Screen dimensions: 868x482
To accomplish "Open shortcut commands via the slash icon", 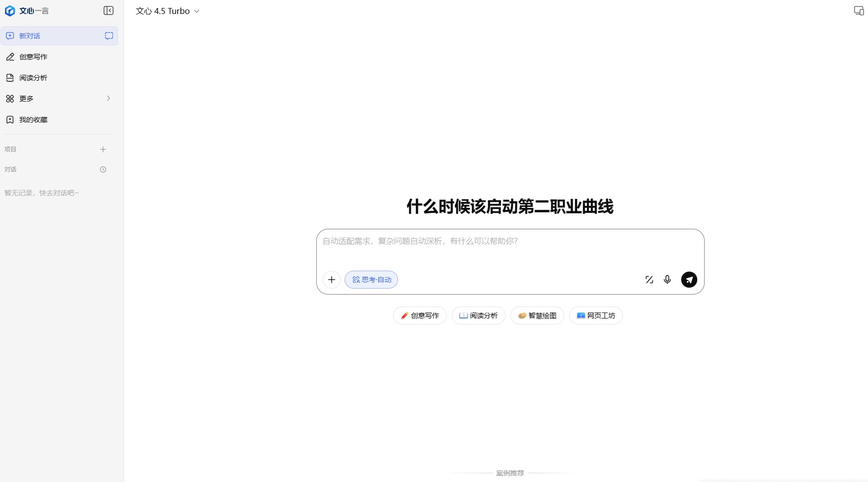I will click(x=649, y=280).
